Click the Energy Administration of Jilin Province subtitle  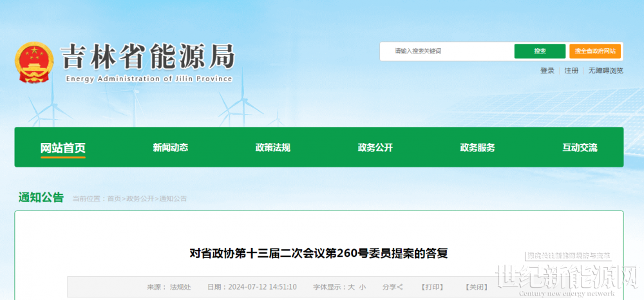[x=149, y=79]
